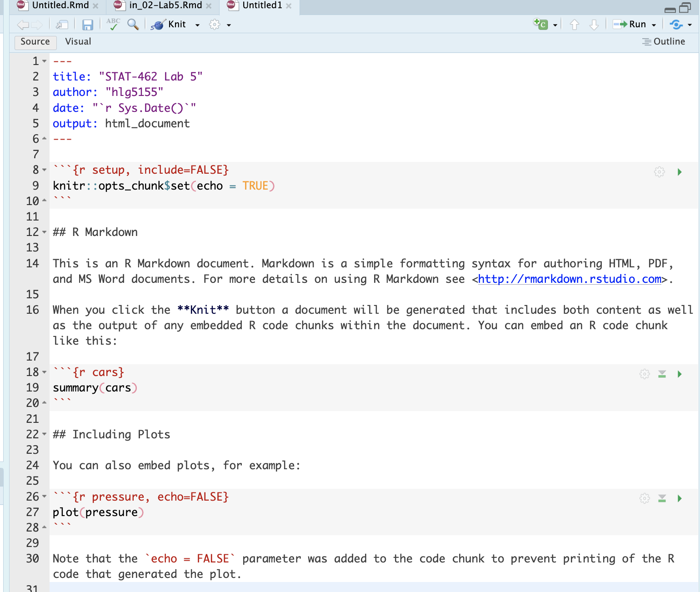700x592 pixels.
Task: Go back to previous source location
Action: pyautogui.click(x=23, y=25)
